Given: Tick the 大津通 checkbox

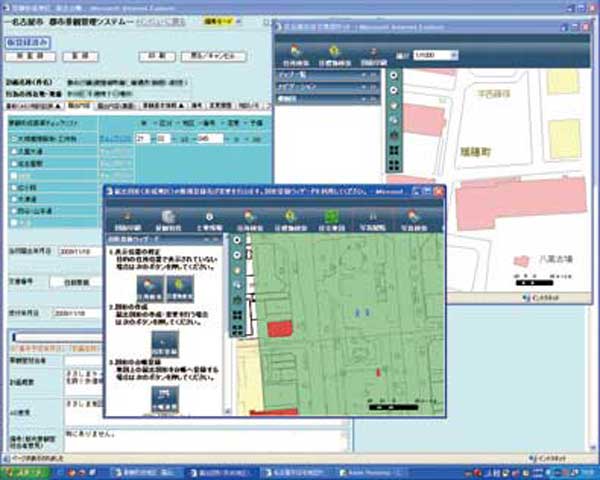Looking at the screenshot, I should click(14, 199).
